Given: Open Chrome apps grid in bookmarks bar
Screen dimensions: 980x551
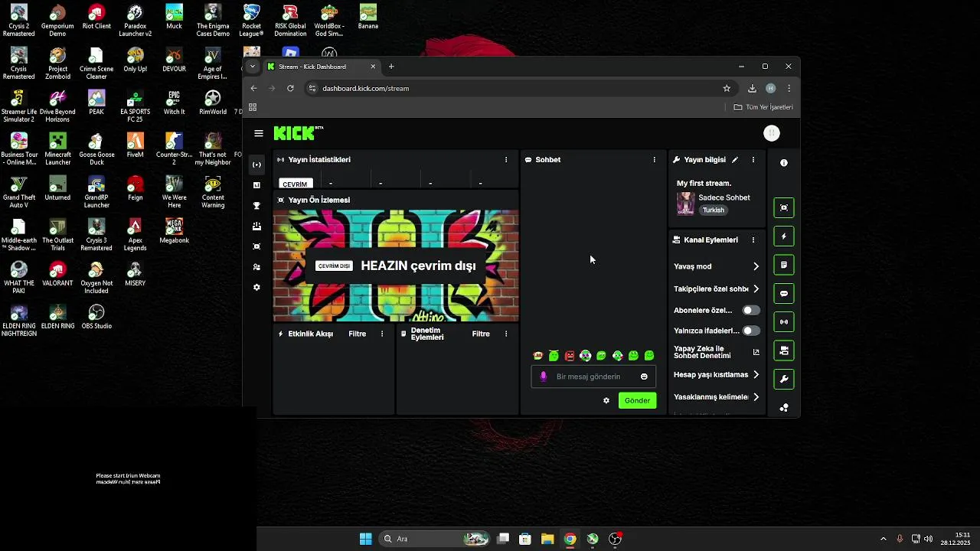Looking at the screenshot, I should pos(253,107).
